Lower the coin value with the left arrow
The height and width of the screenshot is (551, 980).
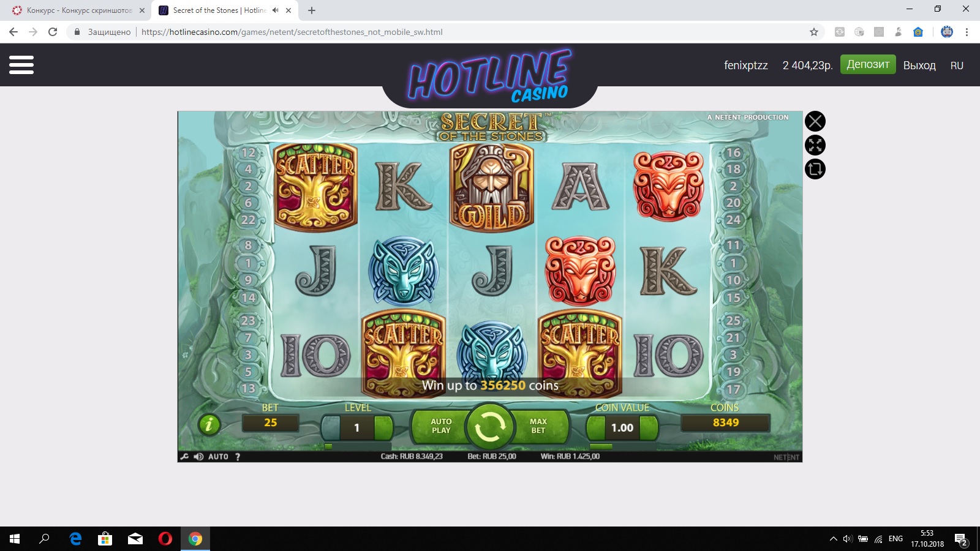tap(596, 427)
